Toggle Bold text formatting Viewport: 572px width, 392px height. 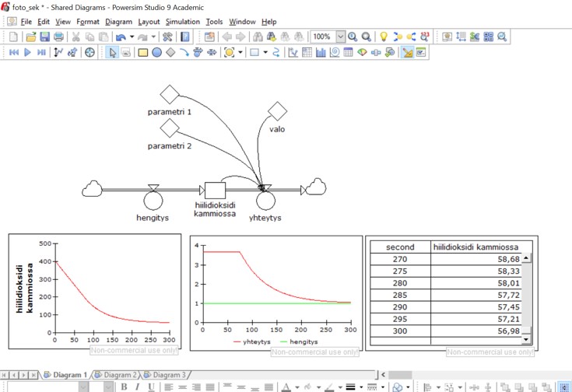pyautogui.click(x=125, y=387)
